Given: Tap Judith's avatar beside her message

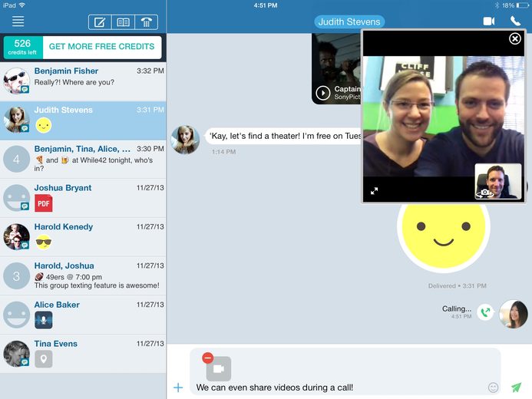Looking at the screenshot, I should (x=185, y=140).
